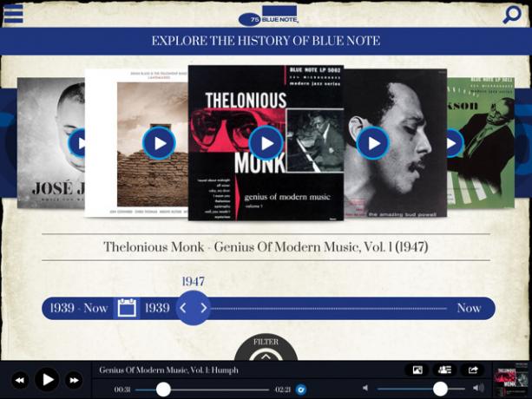Viewport: 532px width, 399px height.
Task: Step timeline back with left chevron
Action: pos(183,308)
